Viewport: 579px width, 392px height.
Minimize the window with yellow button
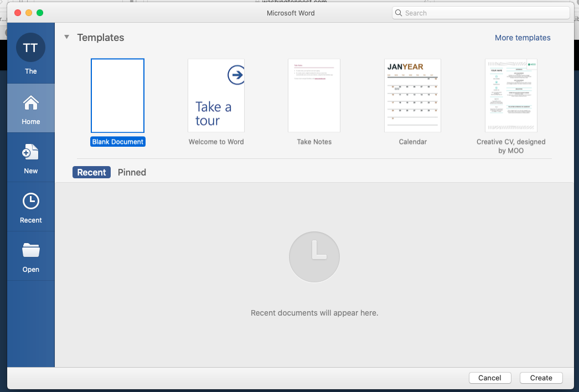point(29,13)
